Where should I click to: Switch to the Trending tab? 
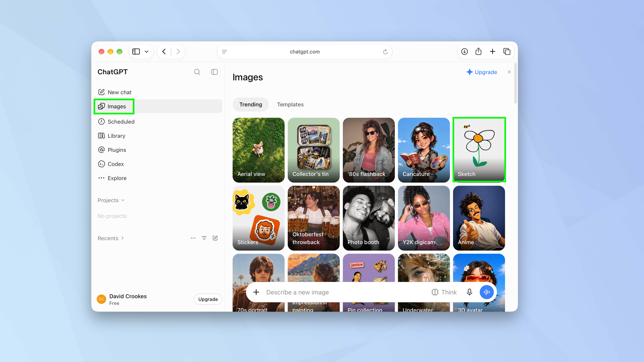coord(251,105)
